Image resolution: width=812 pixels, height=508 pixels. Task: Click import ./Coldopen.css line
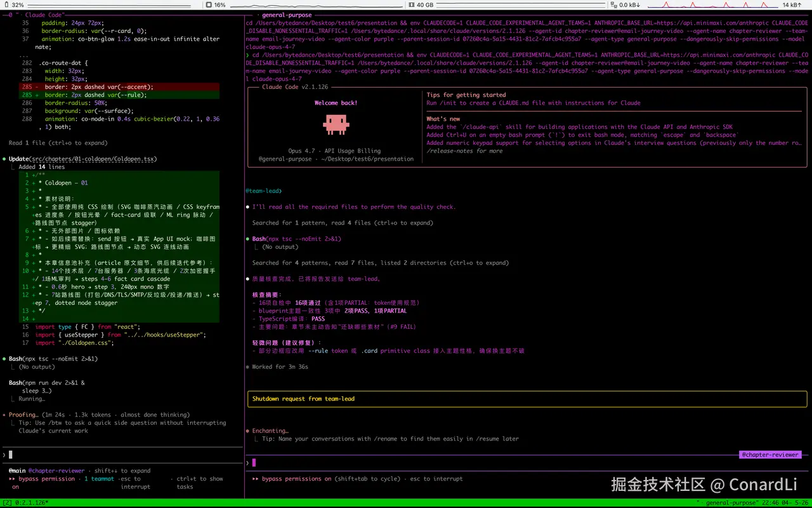(x=74, y=343)
